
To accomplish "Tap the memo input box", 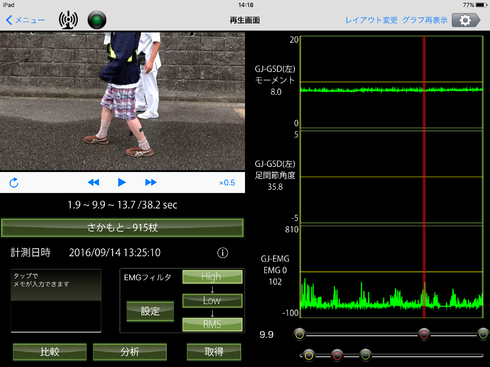I will pyautogui.click(x=56, y=301).
